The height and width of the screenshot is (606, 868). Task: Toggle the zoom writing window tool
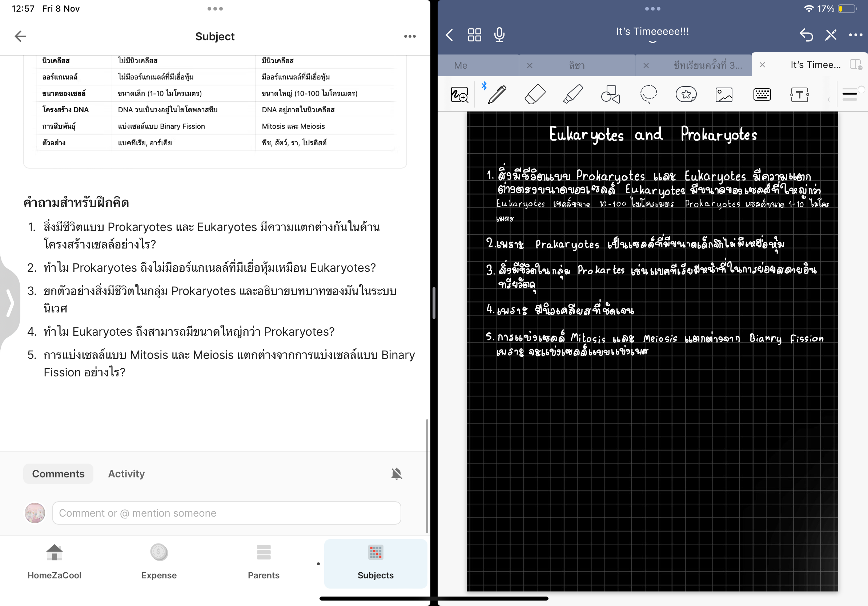pos(459,94)
